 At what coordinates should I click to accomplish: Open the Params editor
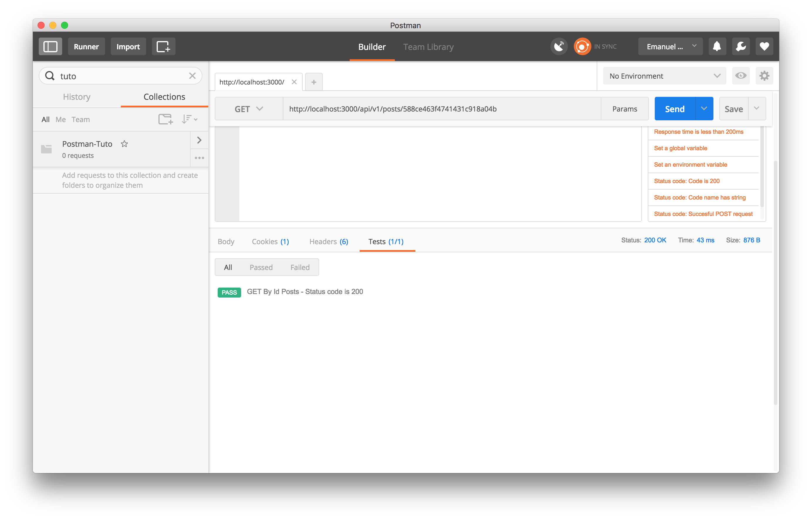[625, 109]
